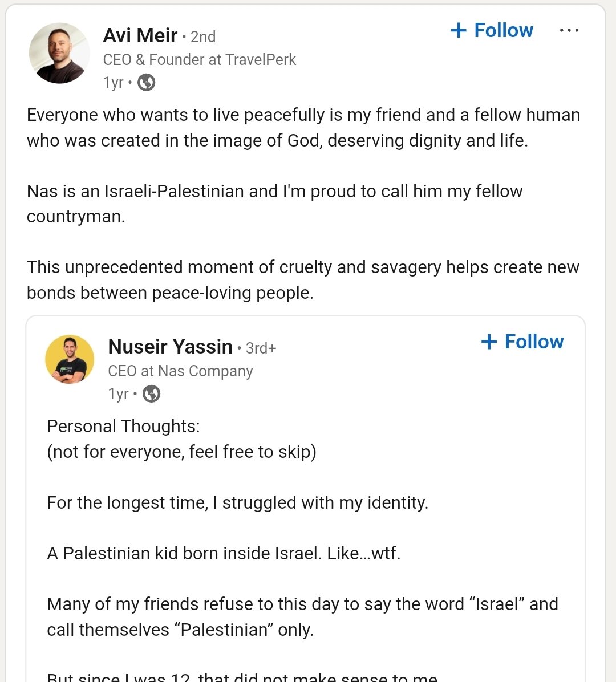
Task: Open Nuseir Yassin's profile photo
Action: pos(70,359)
